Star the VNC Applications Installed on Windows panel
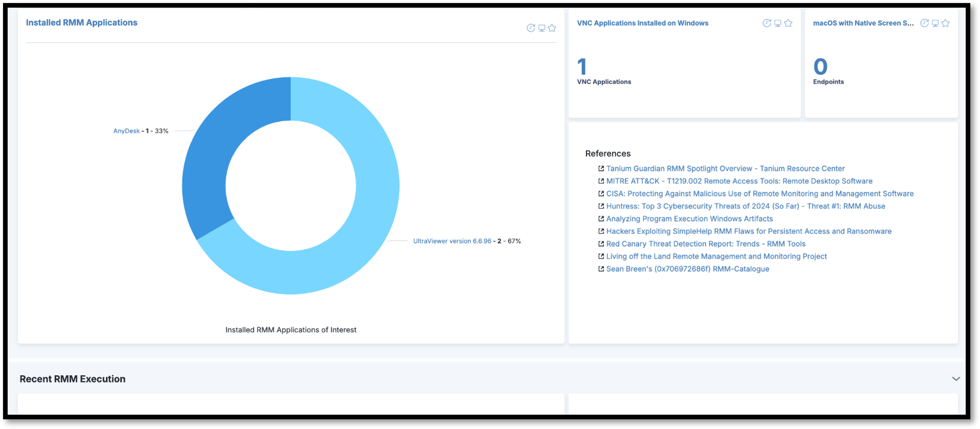 point(788,23)
